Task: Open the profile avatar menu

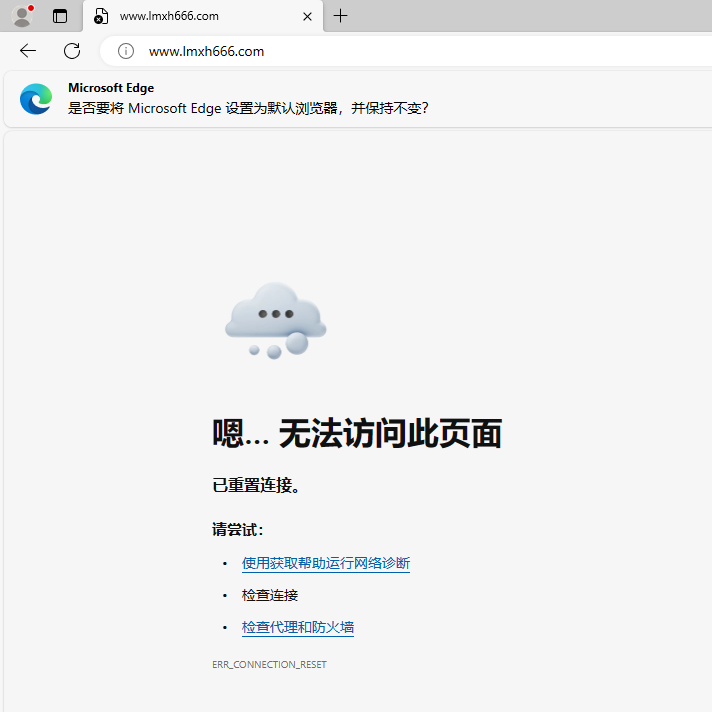Action: point(22,16)
